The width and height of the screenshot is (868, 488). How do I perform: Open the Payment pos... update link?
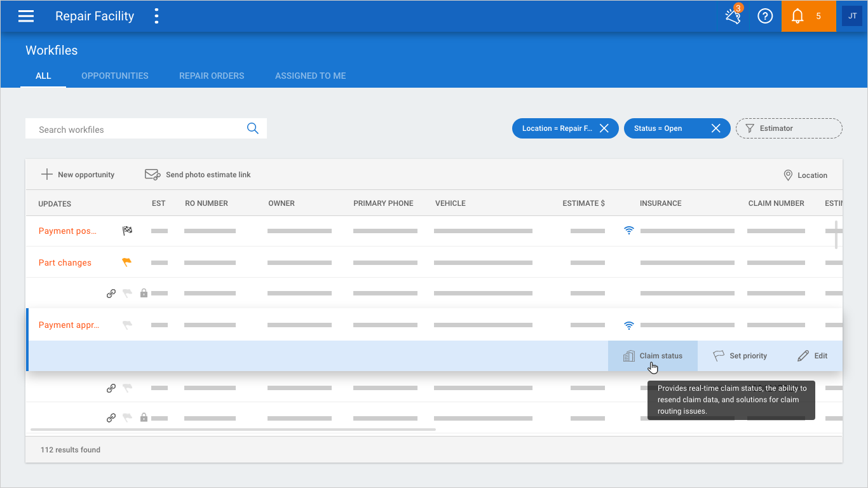click(x=68, y=231)
